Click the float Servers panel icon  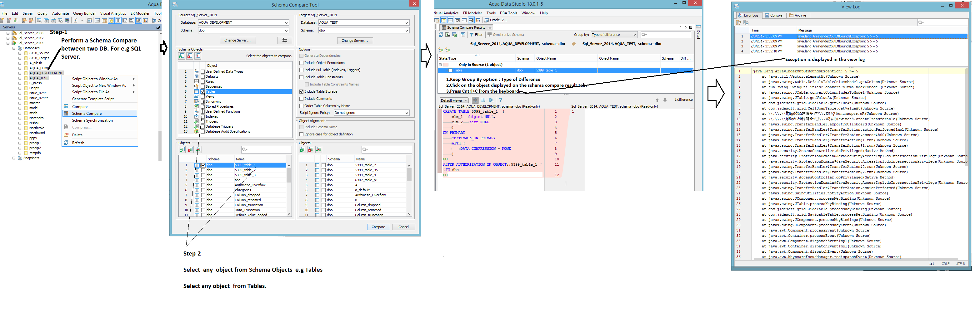(158, 27)
